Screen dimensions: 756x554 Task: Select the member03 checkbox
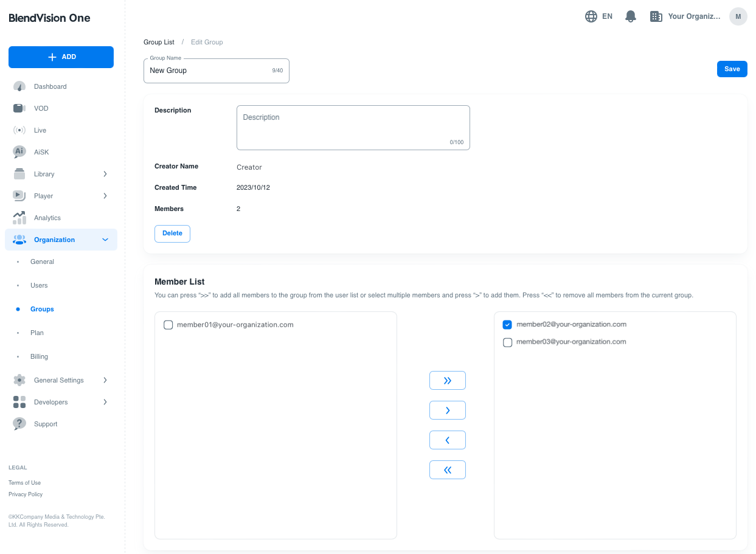click(507, 342)
